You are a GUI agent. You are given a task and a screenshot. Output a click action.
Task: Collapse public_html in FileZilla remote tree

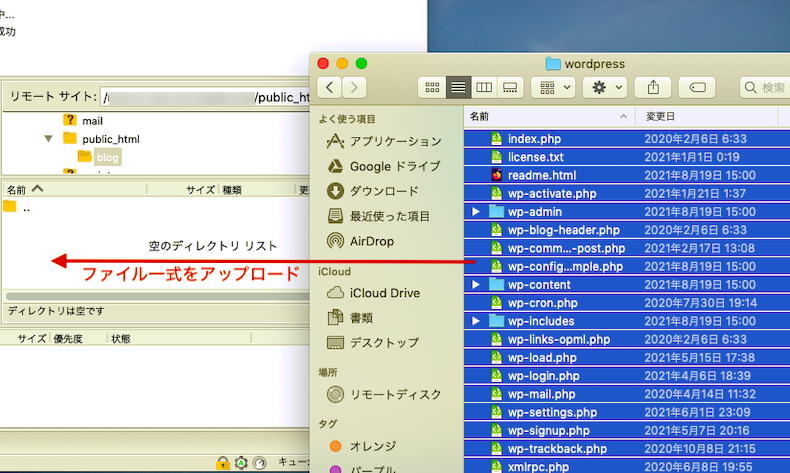(x=48, y=139)
